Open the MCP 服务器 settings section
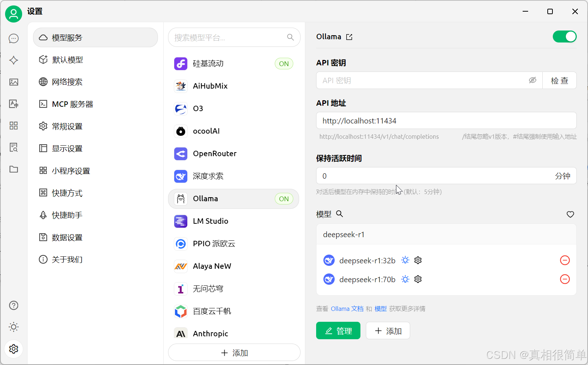Viewport: 588px width, 365px height. point(95,104)
